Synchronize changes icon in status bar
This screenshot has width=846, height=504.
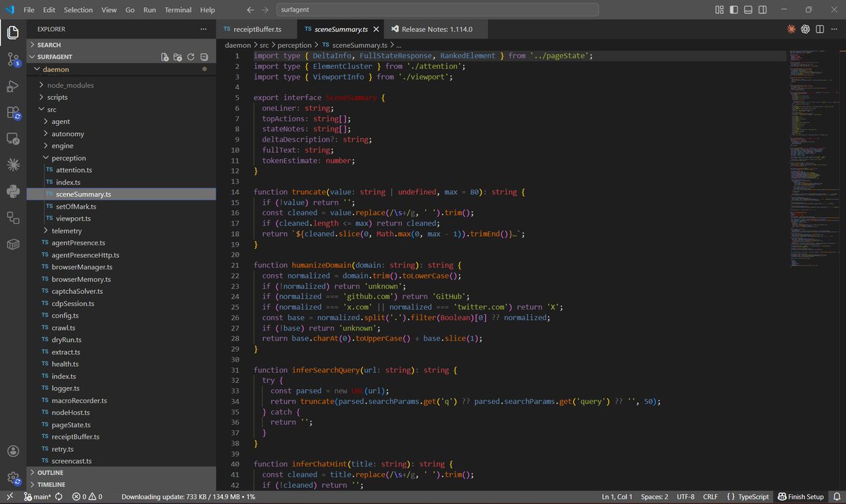coord(59,496)
